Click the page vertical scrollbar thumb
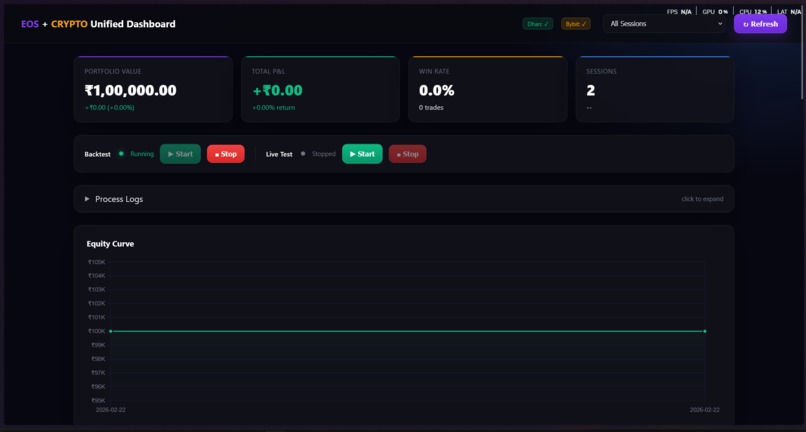The image size is (806, 432). click(803, 53)
